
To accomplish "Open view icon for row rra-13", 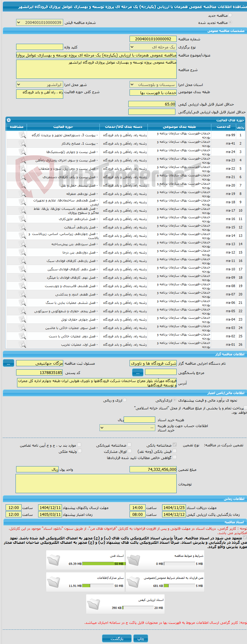I will [22, 244].
